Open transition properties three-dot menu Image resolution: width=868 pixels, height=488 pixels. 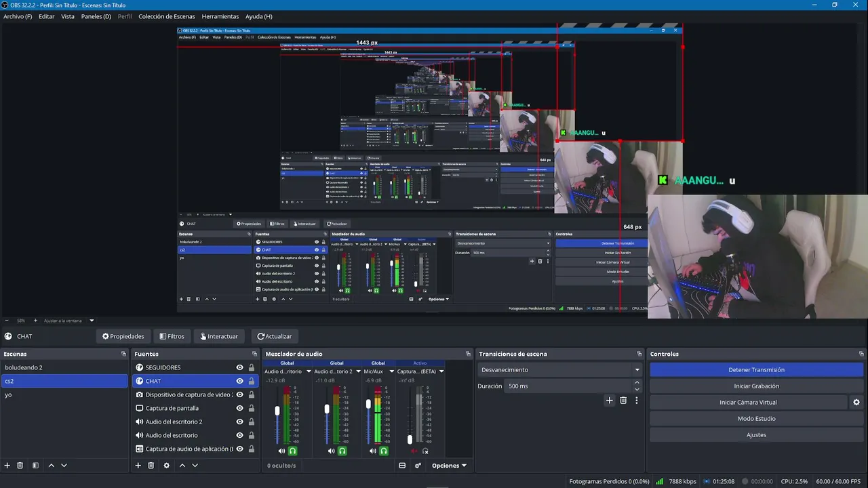click(636, 401)
